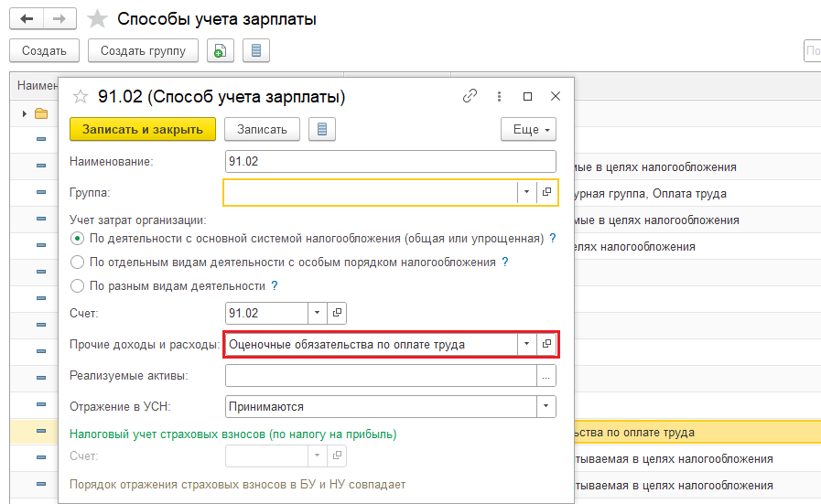Open the form's three-dot options menu
Viewport: 821px width, 504px height.
pos(499,96)
